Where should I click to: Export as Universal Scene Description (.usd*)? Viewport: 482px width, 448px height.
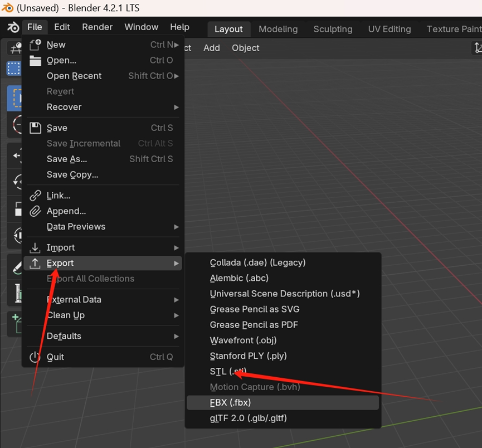pyautogui.click(x=283, y=294)
